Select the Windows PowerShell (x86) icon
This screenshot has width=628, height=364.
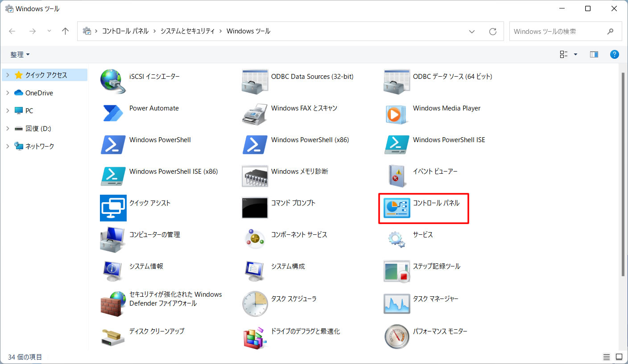tap(255, 145)
